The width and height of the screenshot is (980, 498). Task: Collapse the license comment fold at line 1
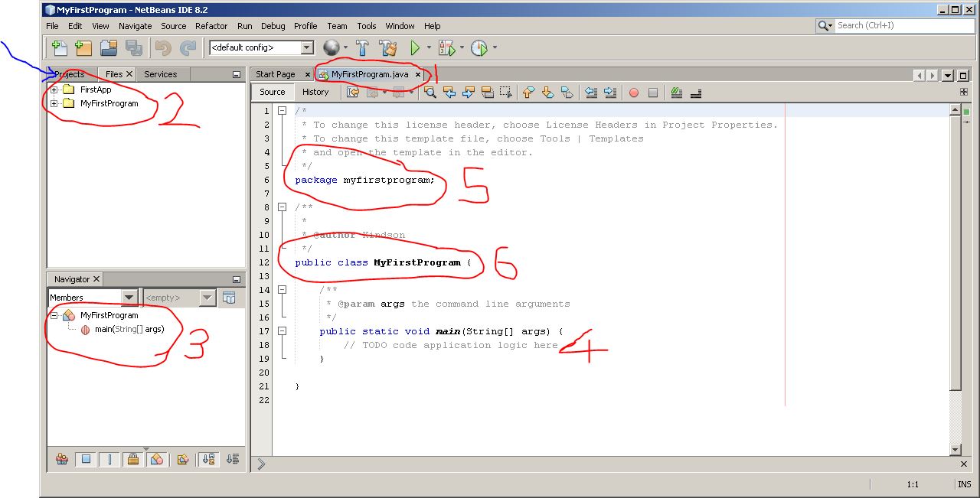click(x=283, y=109)
